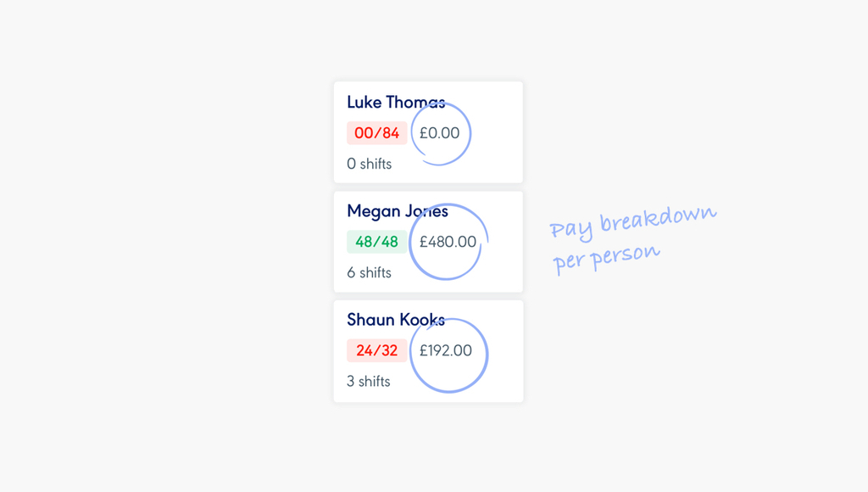868x492 pixels.
Task: Click the '3 shifts' label
Action: 369,381
